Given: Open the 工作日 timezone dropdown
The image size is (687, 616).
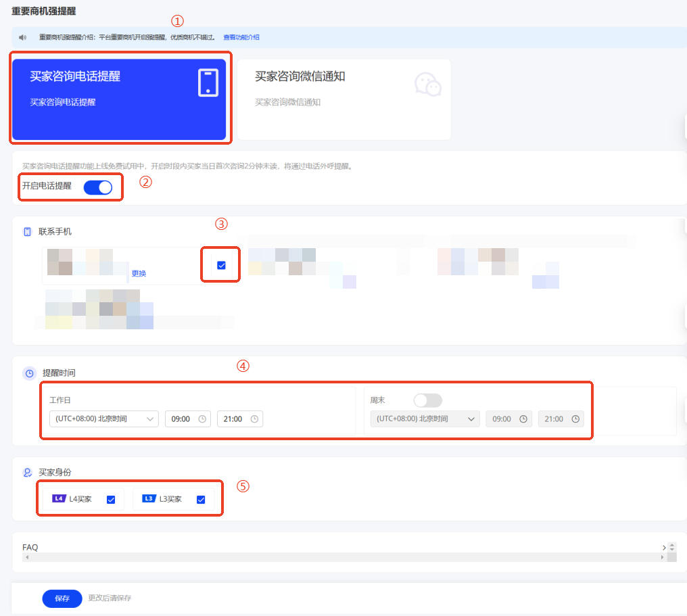Looking at the screenshot, I should [x=103, y=419].
